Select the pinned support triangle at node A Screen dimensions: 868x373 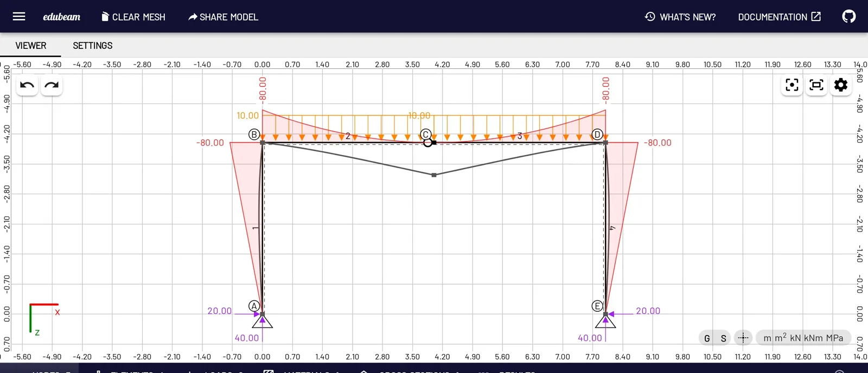(x=263, y=322)
